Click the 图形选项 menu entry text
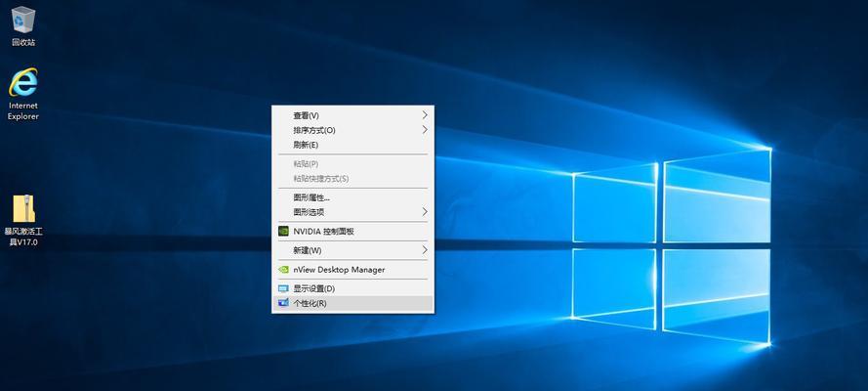The width and height of the screenshot is (868, 391). (309, 211)
